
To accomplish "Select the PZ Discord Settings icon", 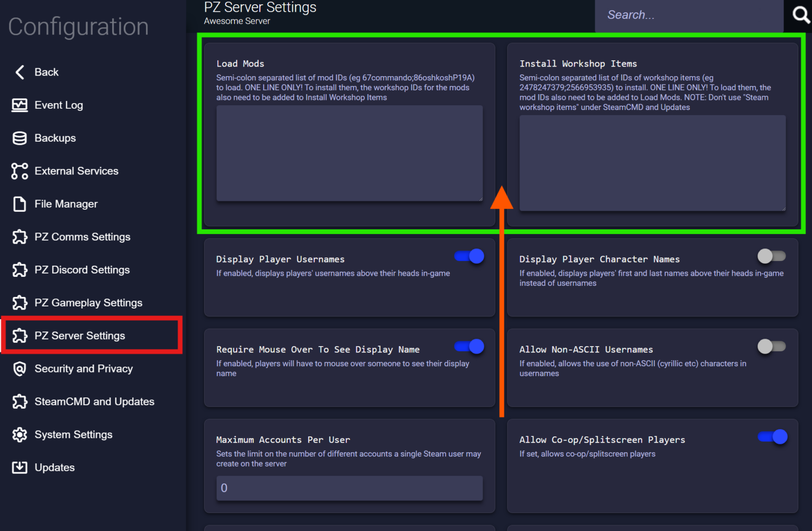I will pos(20,269).
